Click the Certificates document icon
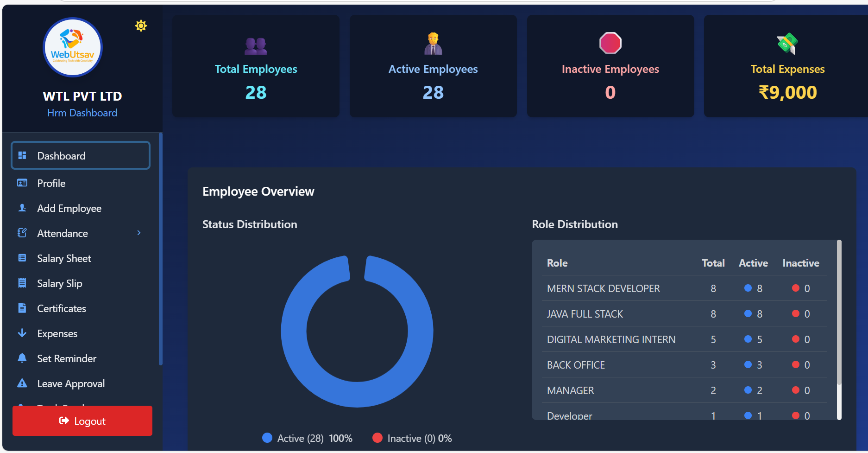868x453 pixels. (x=22, y=308)
